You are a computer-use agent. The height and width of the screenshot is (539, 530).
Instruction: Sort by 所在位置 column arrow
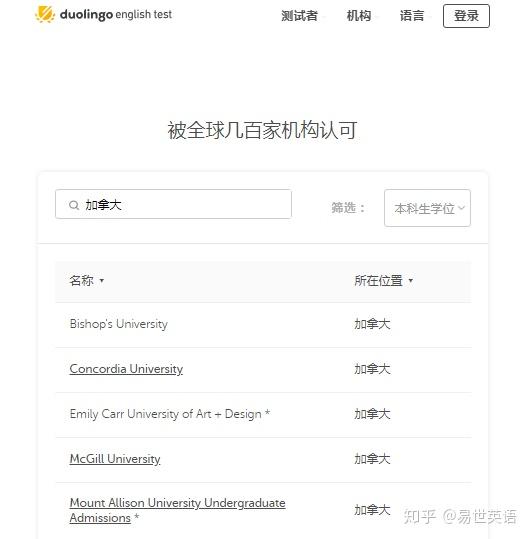tap(411, 280)
